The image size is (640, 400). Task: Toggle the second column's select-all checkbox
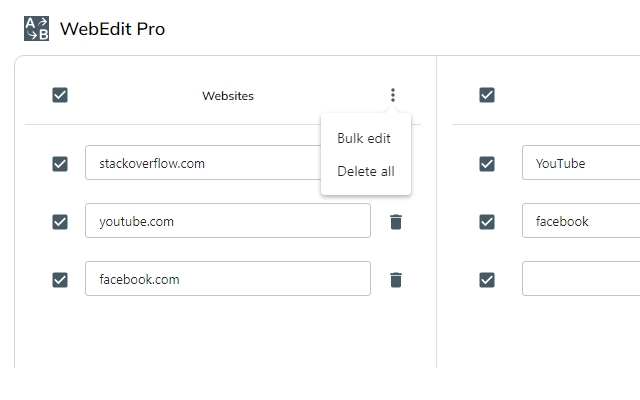(487, 96)
